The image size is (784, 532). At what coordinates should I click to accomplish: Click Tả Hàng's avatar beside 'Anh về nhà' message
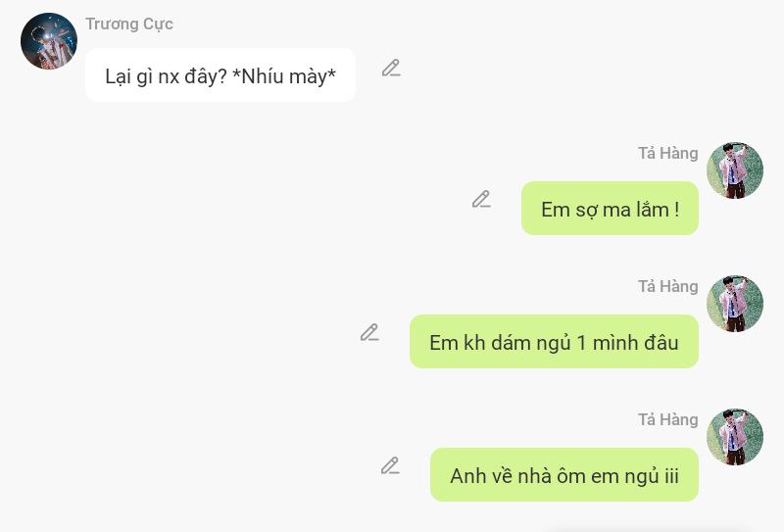click(x=734, y=437)
